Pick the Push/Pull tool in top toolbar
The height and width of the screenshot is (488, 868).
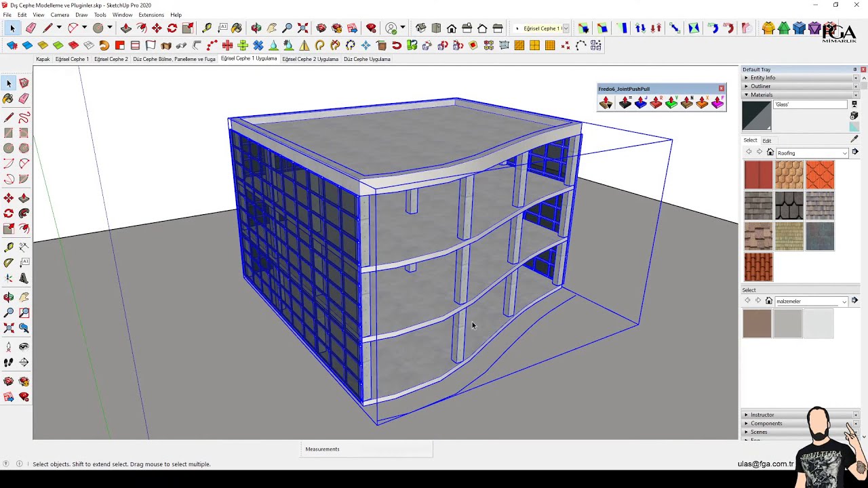[126, 28]
